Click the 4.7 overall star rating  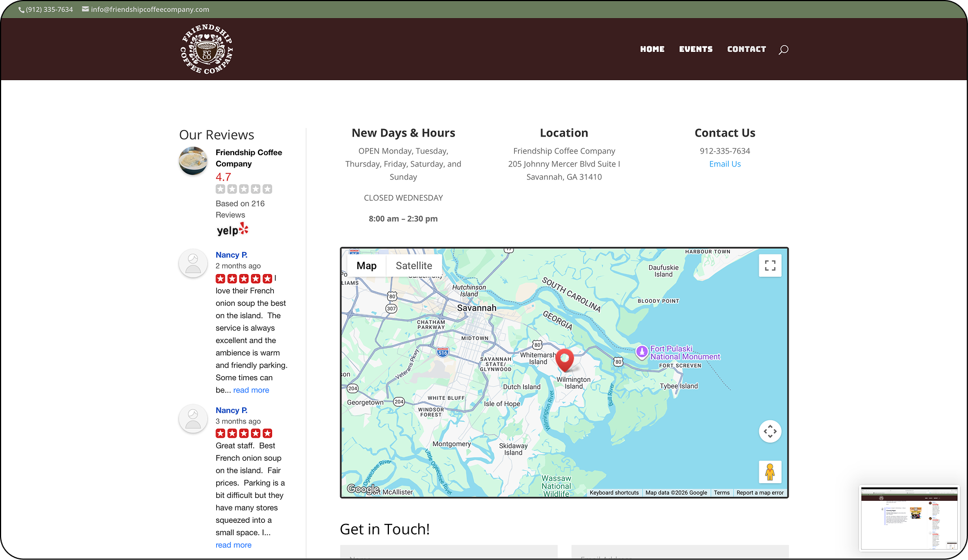[x=244, y=189]
